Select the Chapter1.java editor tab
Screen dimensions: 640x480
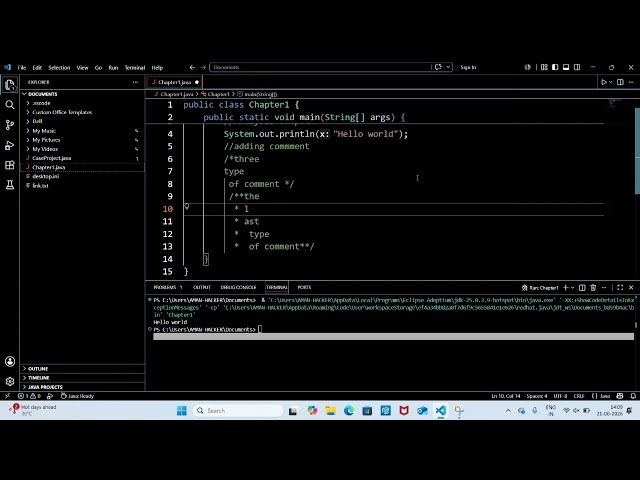tap(174, 82)
